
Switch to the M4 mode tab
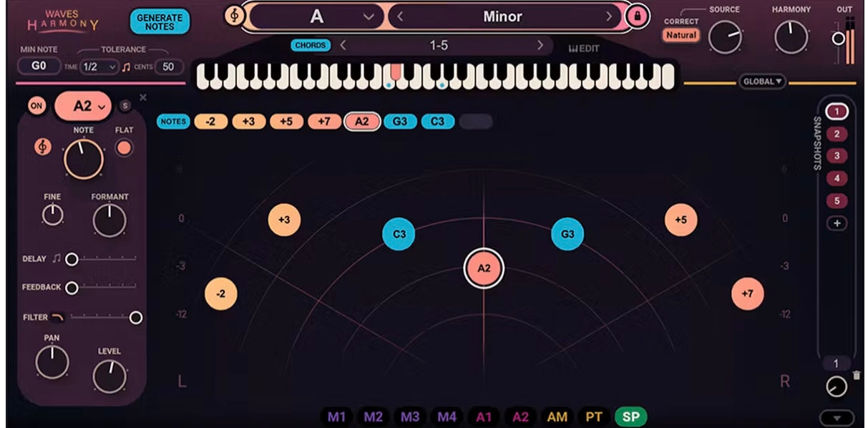click(447, 416)
